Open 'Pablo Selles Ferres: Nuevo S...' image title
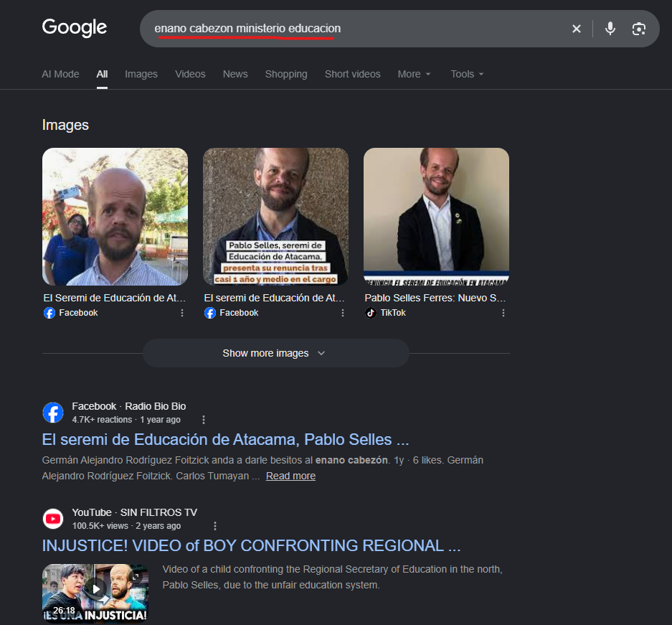The height and width of the screenshot is (625, 672). [435, 298]
